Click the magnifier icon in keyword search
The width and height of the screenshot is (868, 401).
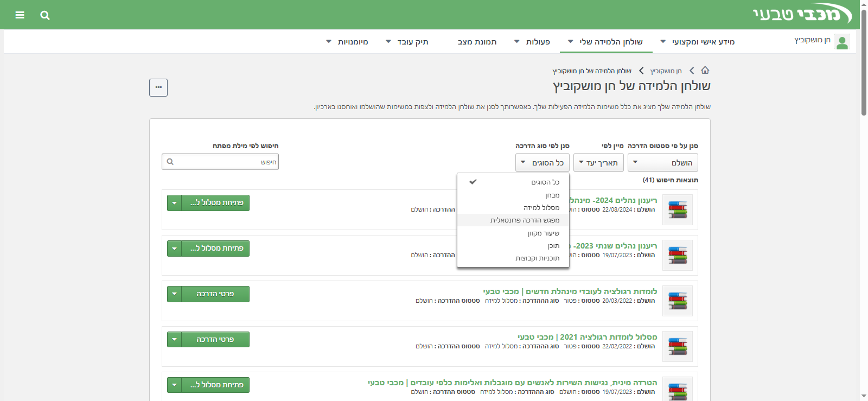pos(170,162)
